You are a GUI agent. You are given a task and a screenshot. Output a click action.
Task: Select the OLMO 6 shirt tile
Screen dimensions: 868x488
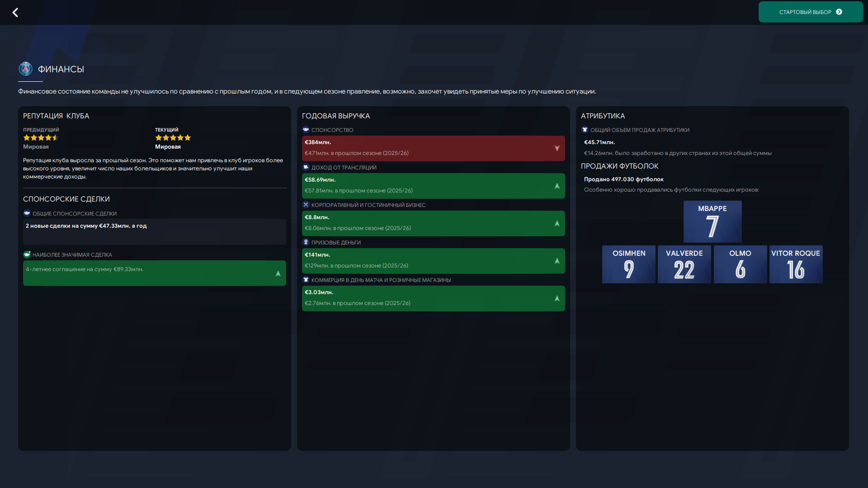click(741, 264)
